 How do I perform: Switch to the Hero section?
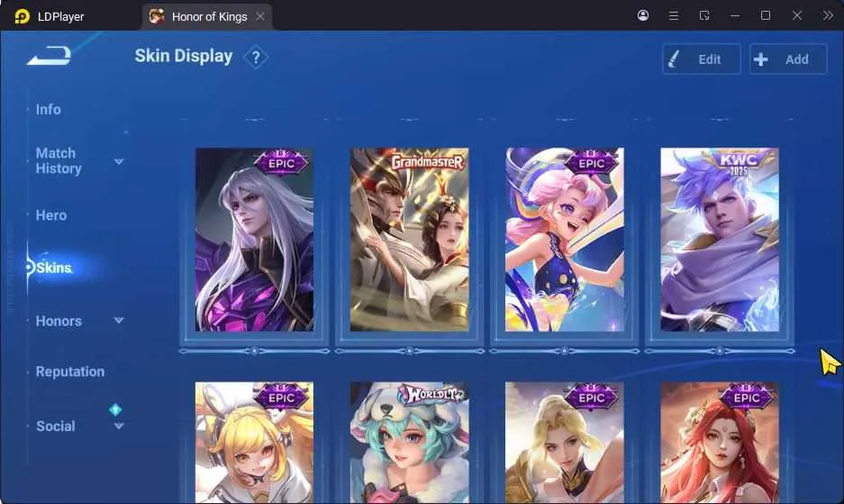[x=51, y=215]
